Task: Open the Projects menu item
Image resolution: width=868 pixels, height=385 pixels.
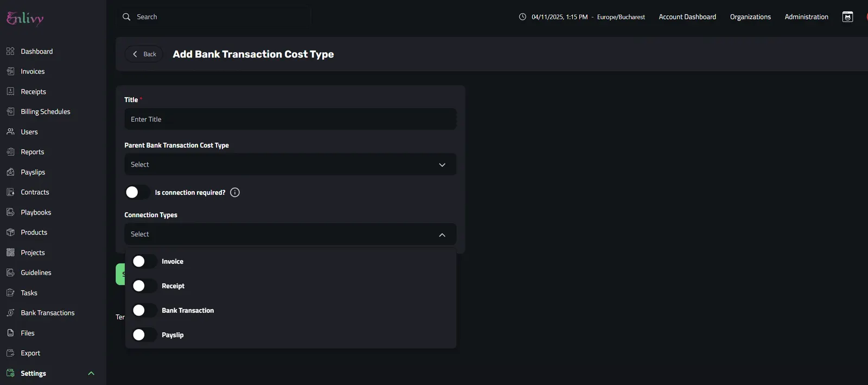Action: (33, 252)
